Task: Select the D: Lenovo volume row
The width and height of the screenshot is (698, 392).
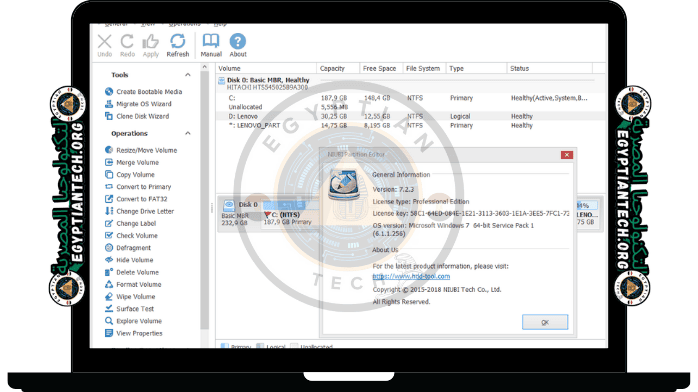Action: click(410, 116)
